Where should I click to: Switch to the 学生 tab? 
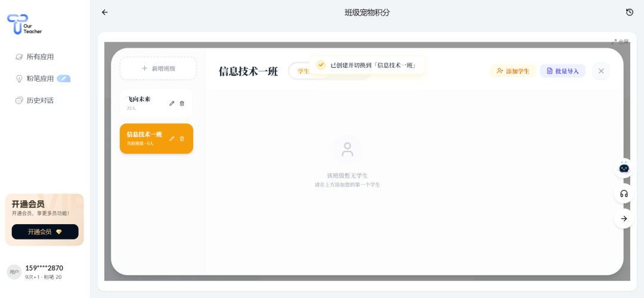(x=303, y=71)
